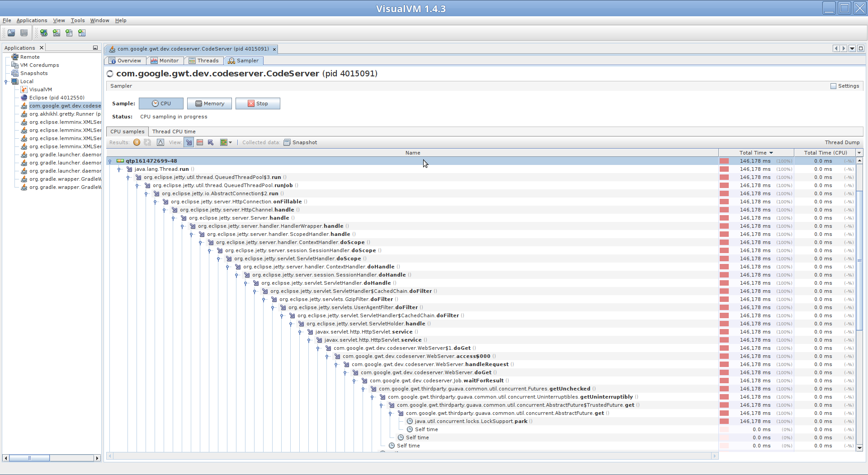Image resolution: width=868 pixels, height=475 pixels.
Task: Toggle the delta results view
Action: [160, 142]
